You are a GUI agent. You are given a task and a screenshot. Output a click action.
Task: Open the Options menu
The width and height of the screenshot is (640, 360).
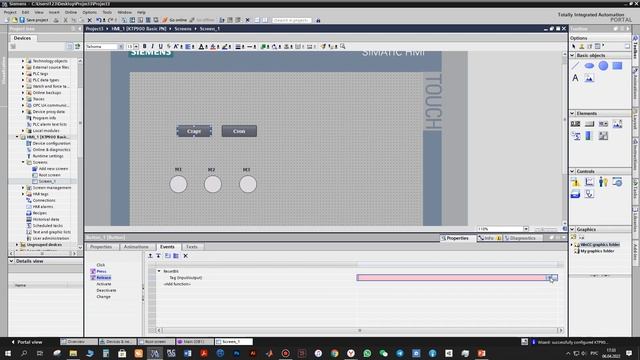click(x=89, y=12)
